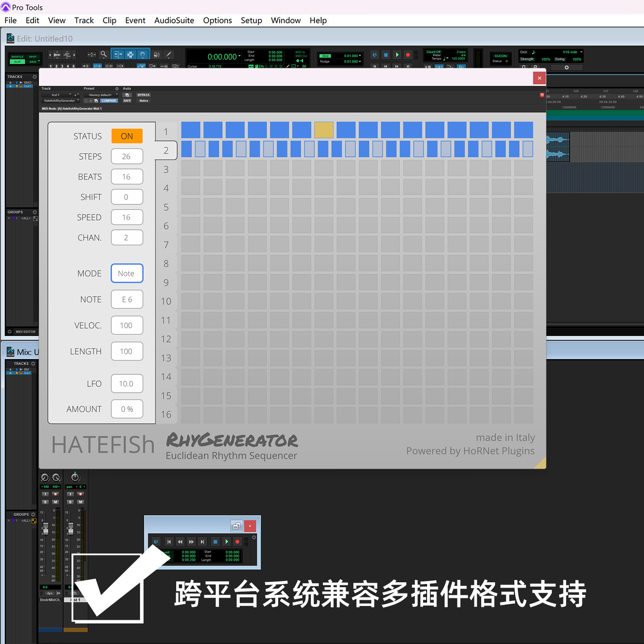This screenshot has width=644, height=644.
Task: Click Record in the Edit window transport
Action: pos(408,55)
